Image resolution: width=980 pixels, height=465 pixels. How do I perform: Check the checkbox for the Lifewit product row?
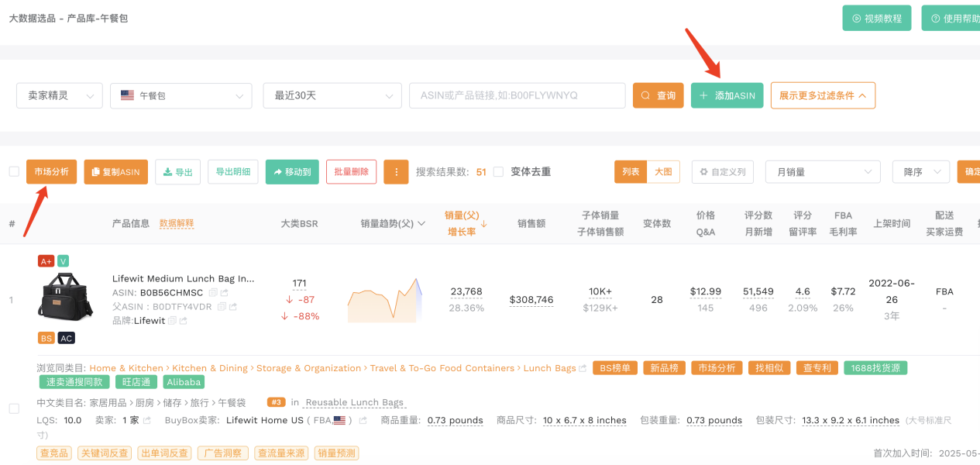13,409
